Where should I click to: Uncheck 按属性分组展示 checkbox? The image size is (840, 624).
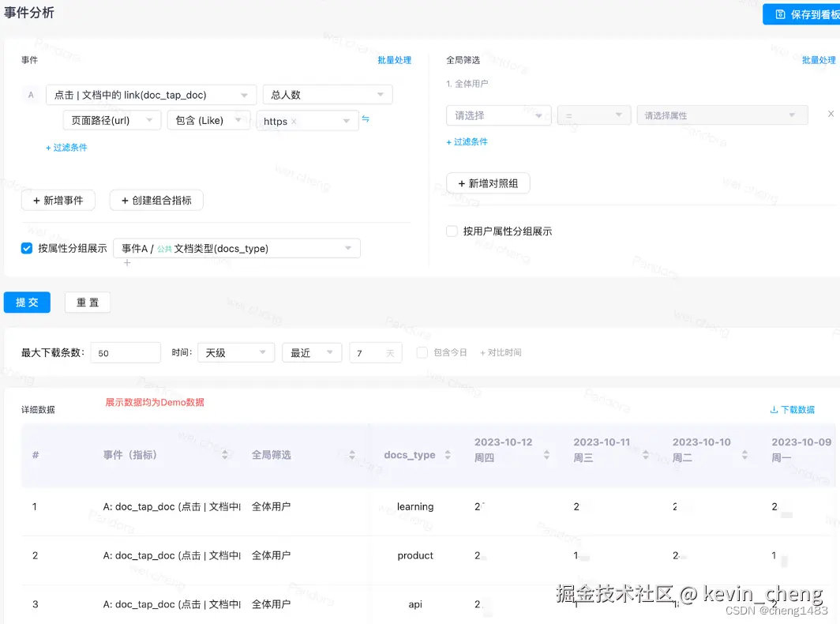click(x=27, y=248)
